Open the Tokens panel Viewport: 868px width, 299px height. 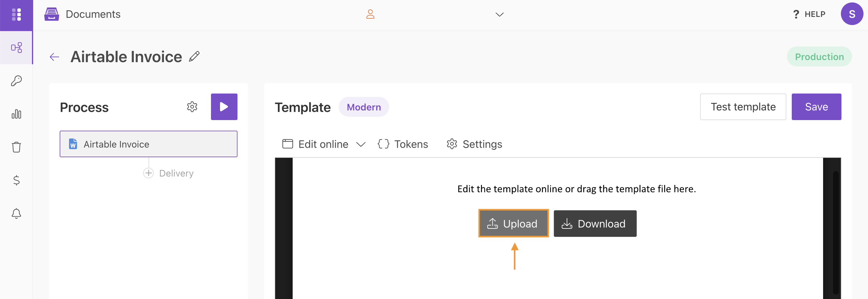point(403,144)
